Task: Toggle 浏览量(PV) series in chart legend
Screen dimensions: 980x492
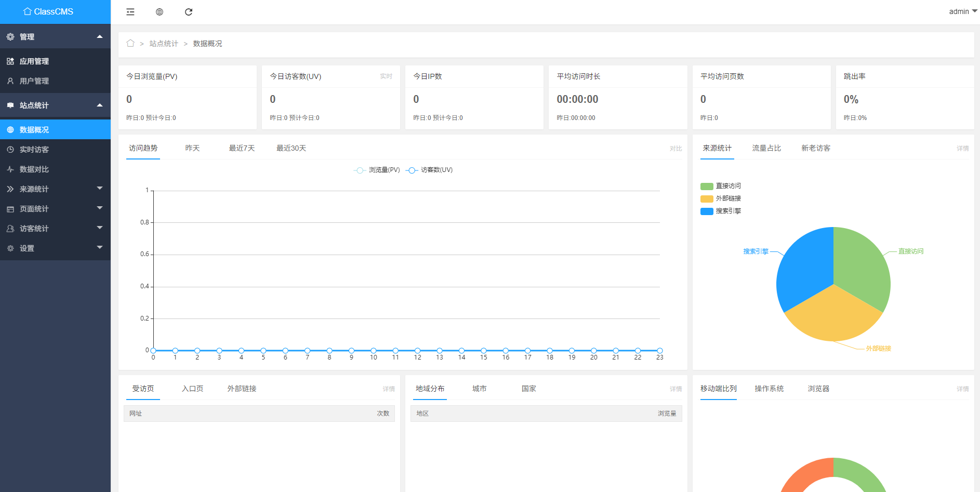Action: (x=377, y=170)
